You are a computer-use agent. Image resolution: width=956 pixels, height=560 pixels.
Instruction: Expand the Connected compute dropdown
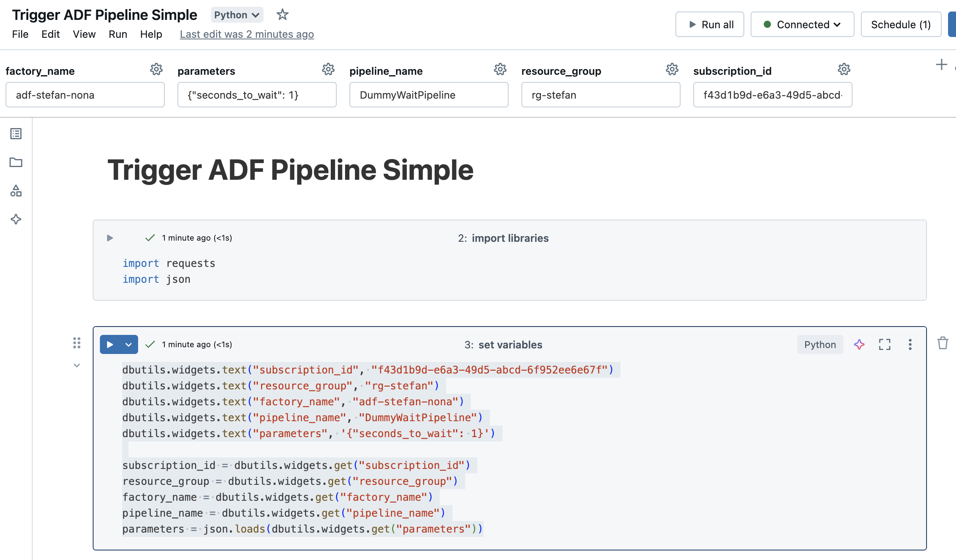click(802, 25)
